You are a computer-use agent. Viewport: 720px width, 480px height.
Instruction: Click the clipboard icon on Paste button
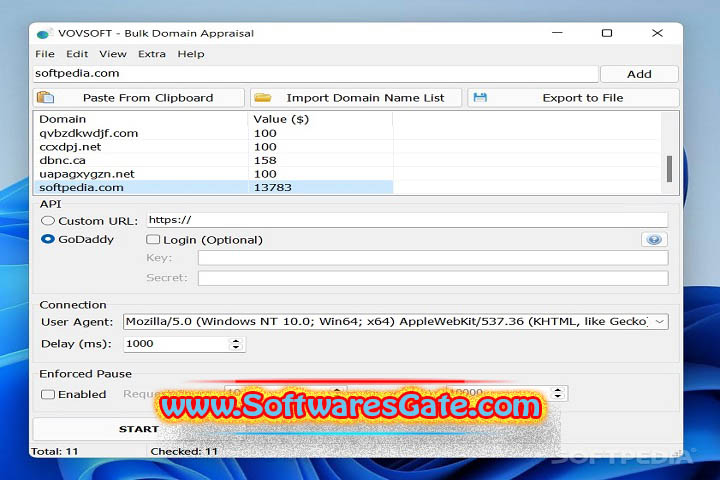45,97
